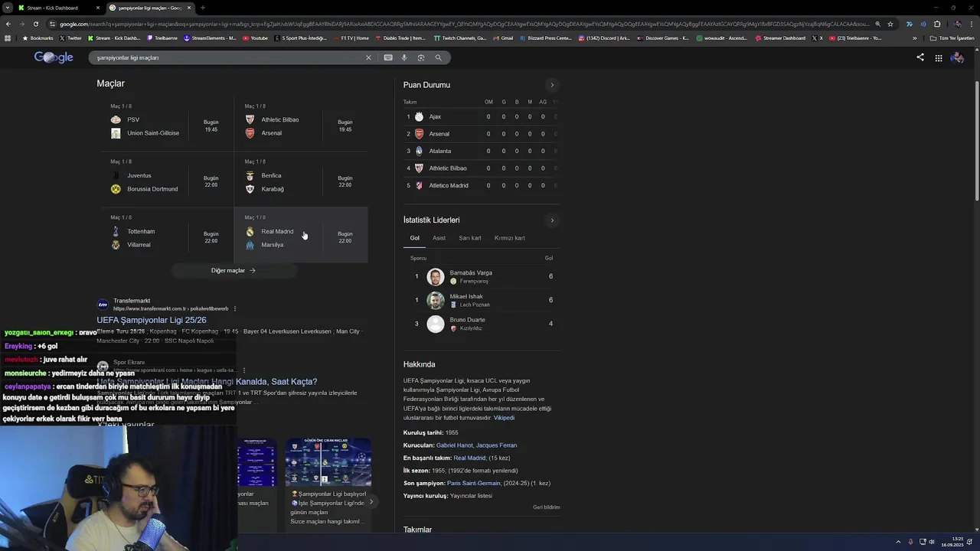Open the Real Madrid most-successful team link

point(469,458)
